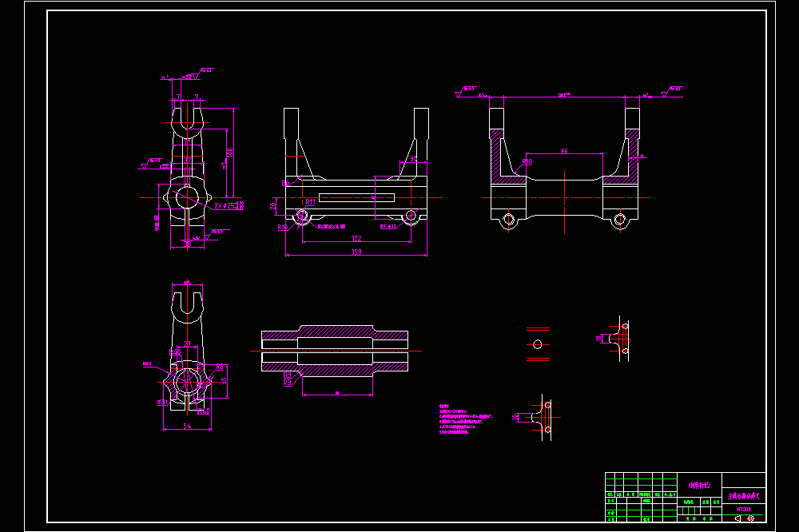The image size is (799, 532).
Task: Select the 20 vertical dimension beside front view
Action: [273, 206]
